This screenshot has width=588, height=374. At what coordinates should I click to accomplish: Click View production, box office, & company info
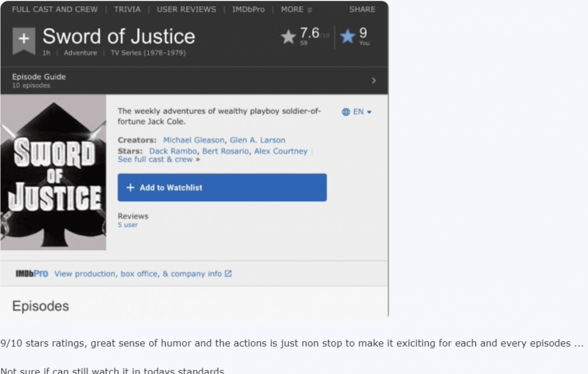pyautogui.click(x=138, y=274)
